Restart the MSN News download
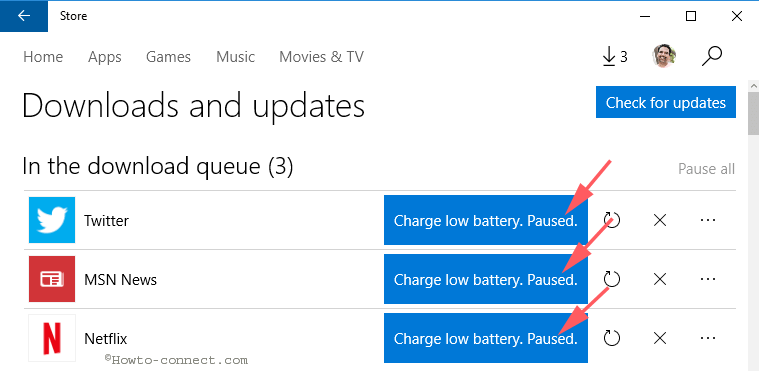Viewport: 759px width, 371px height. (x=612, y=279)
